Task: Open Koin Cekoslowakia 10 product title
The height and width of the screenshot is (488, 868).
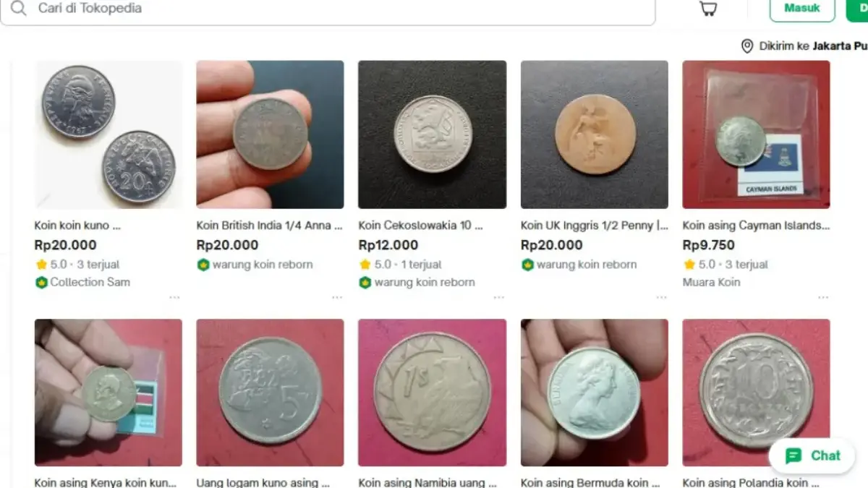Action: pos(420,226)
